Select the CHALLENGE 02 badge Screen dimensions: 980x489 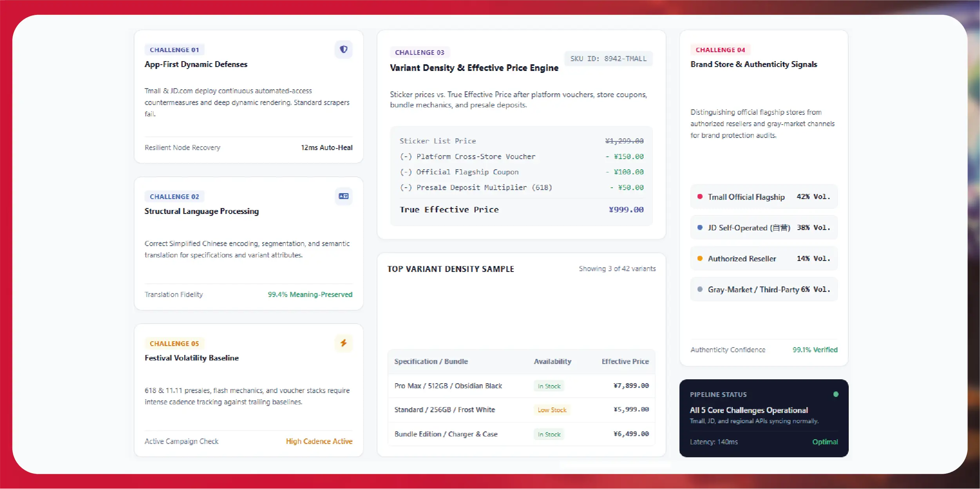[x=174, y=197]
